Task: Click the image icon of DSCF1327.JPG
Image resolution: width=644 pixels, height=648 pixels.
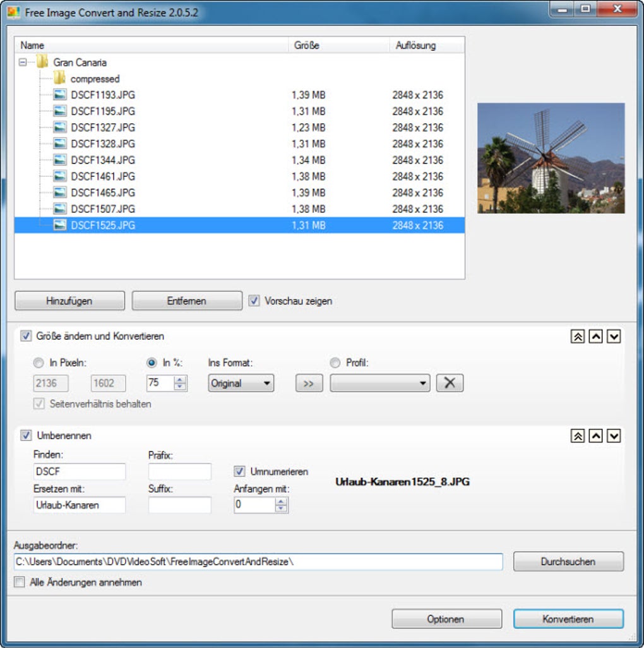Action: [x=60, y=128]
